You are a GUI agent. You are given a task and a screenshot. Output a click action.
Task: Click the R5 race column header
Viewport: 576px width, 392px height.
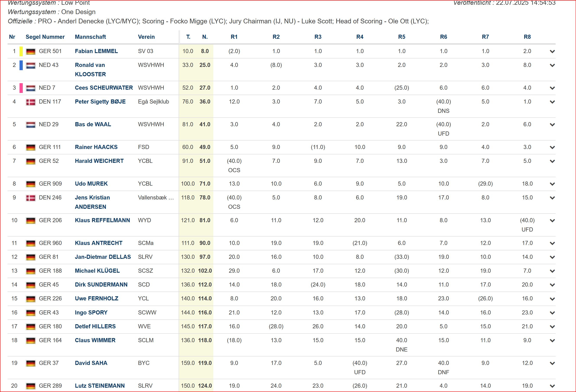(401, 37)
